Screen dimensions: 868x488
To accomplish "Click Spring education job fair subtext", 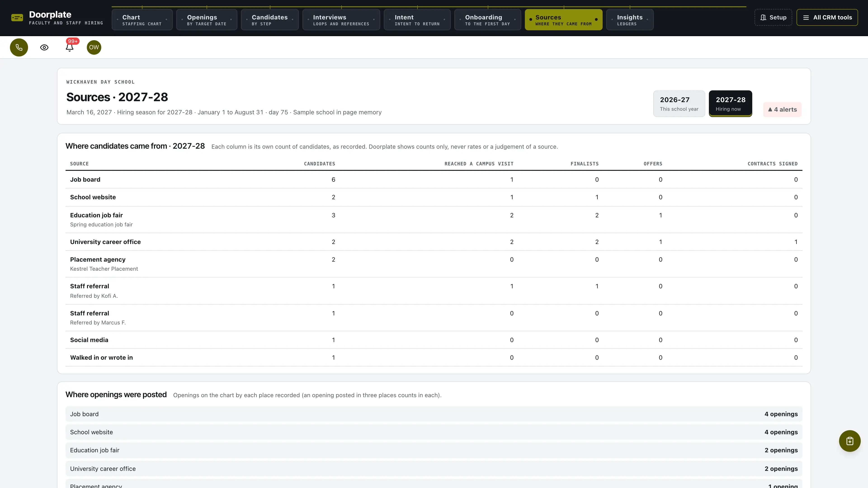I will 101,225.
